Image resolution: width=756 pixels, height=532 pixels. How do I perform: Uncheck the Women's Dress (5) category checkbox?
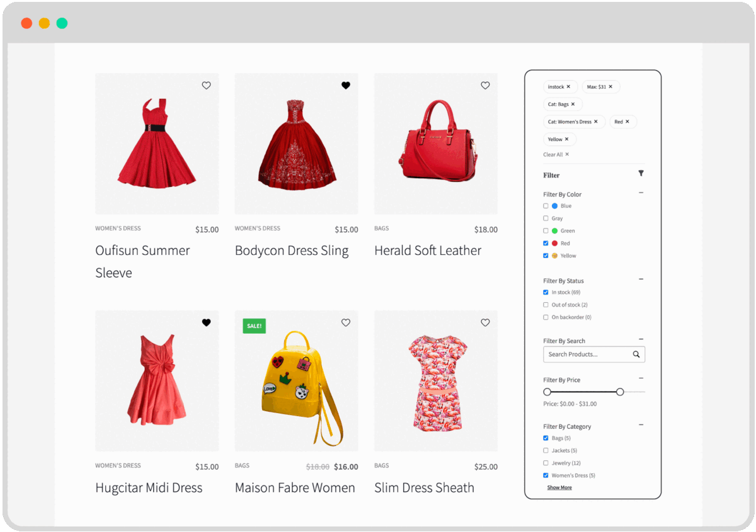pyautogui.click(x=546, y=475)
